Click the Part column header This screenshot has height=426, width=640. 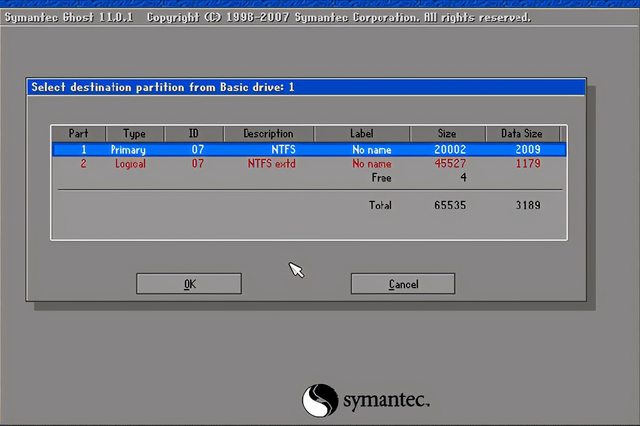pyautogui.click(x=78, y=134)
